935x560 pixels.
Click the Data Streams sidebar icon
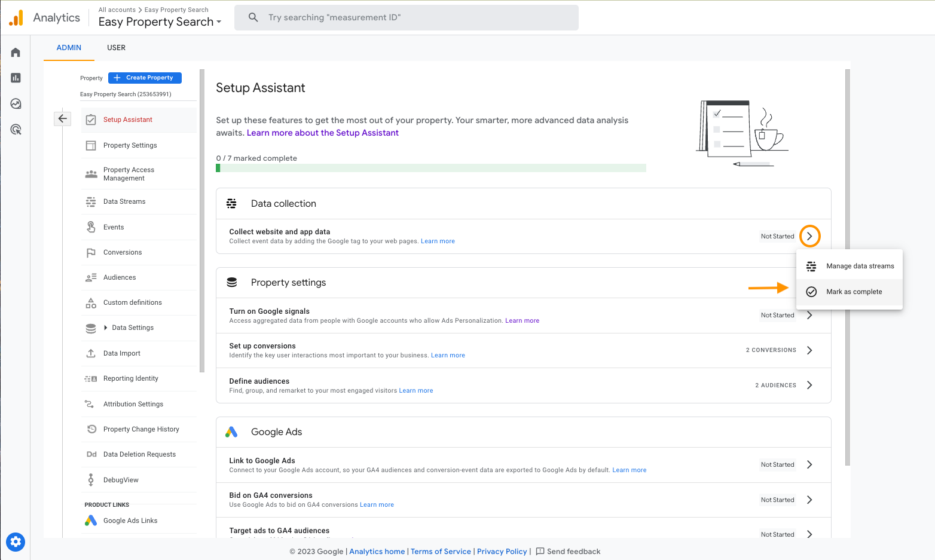coord(91,201)
